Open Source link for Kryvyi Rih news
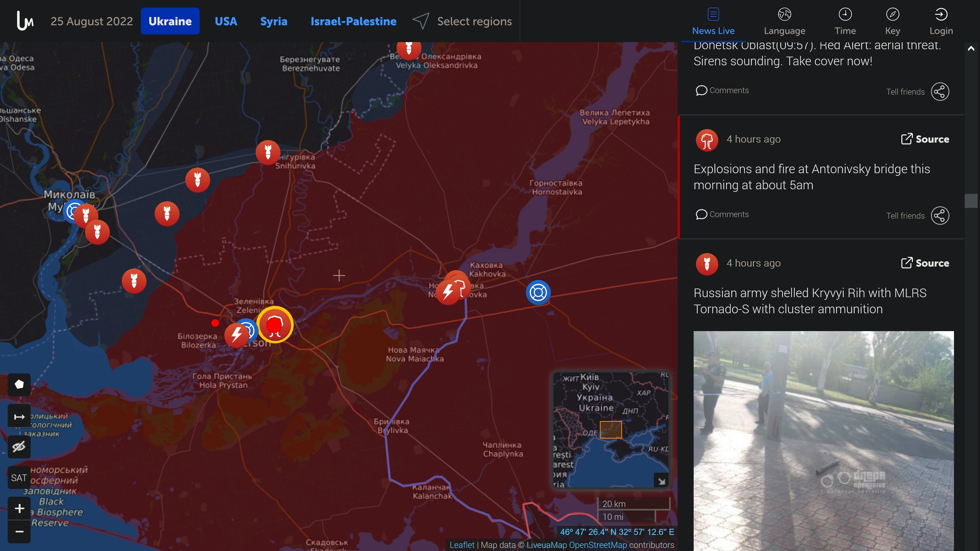Viewport: 980px width, 551px height. (925, 263)
